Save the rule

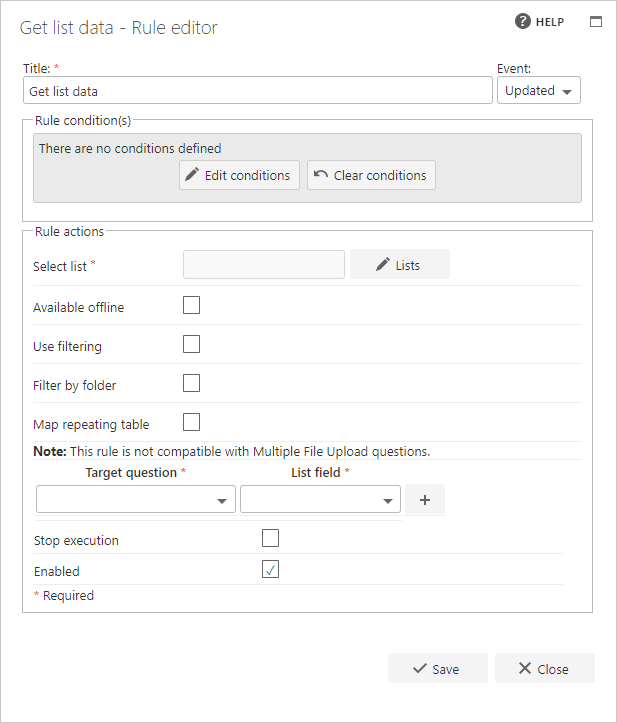(x=438, y=668)
